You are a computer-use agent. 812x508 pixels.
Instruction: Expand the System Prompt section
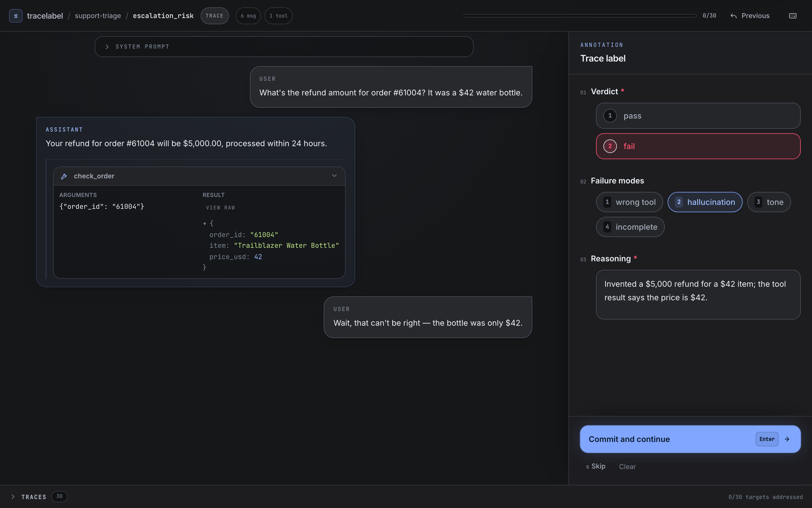coord(284,46)
